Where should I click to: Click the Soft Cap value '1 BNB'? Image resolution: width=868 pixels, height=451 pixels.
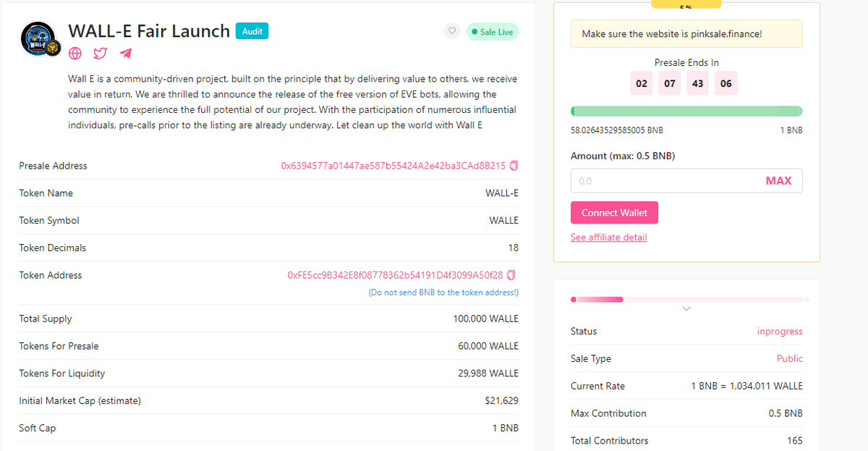(506, 429)
